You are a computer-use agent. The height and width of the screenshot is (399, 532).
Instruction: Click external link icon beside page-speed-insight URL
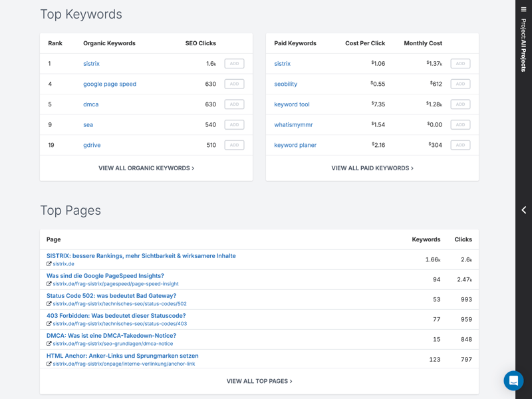coord(49,284)
